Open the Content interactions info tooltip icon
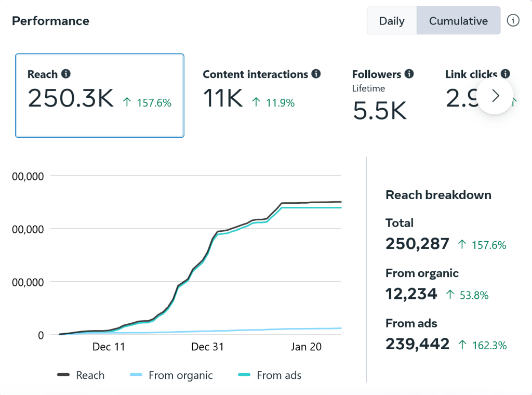This screenshot has width=532, height=395. click(x=316, y=74)
